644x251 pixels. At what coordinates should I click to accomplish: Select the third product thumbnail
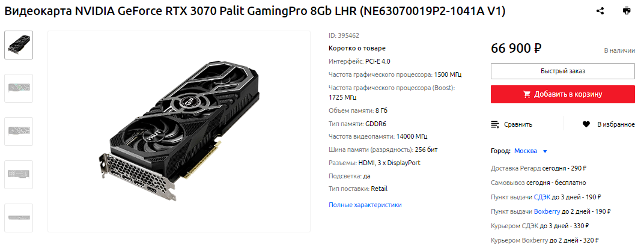[x=19, y=132]
